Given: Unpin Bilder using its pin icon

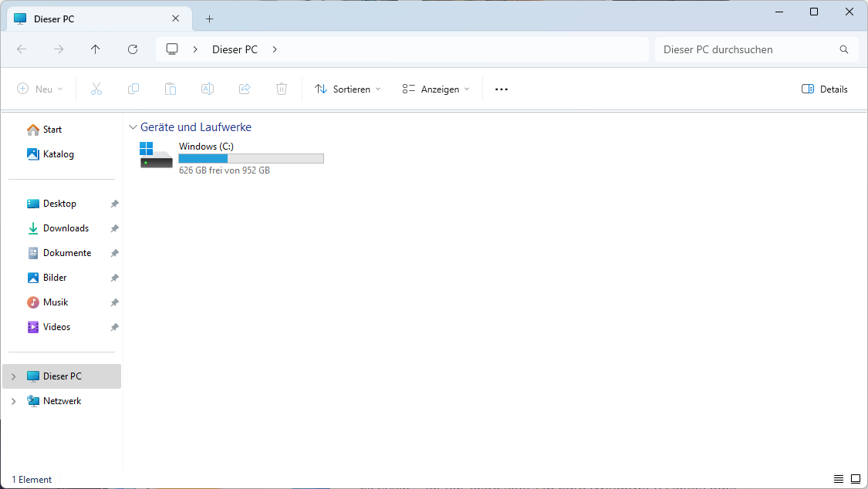Looking at the screenshot, I should pos(115,278).
